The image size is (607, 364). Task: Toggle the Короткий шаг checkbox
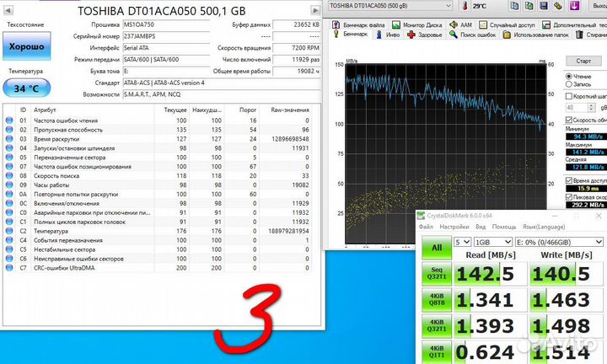[569, 96]
